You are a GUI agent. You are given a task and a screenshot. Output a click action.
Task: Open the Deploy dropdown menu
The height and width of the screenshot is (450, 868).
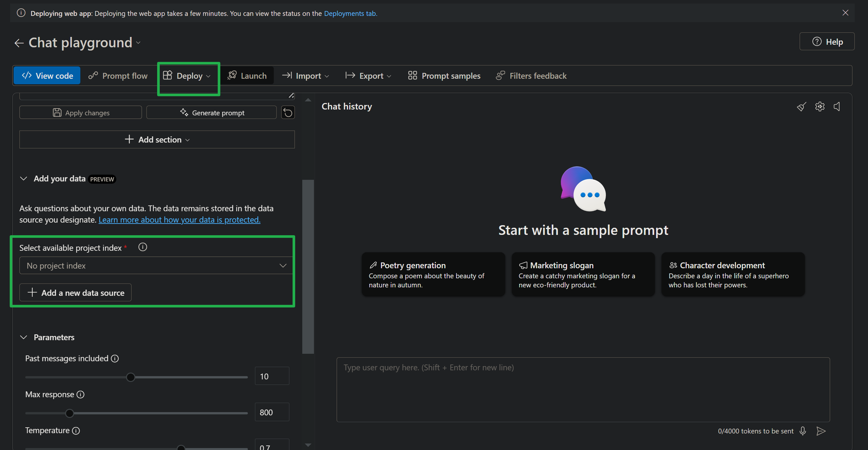pyautogui.click(x=187, y=75)
